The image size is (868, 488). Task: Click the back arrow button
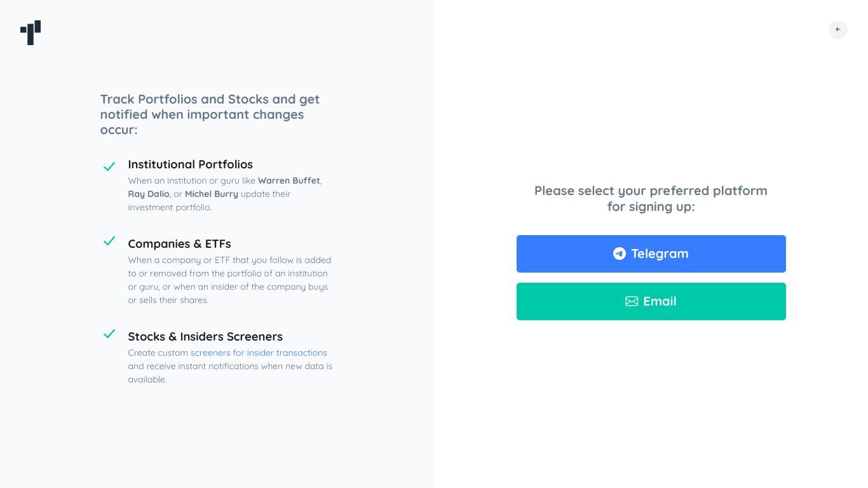coord(837,29)
